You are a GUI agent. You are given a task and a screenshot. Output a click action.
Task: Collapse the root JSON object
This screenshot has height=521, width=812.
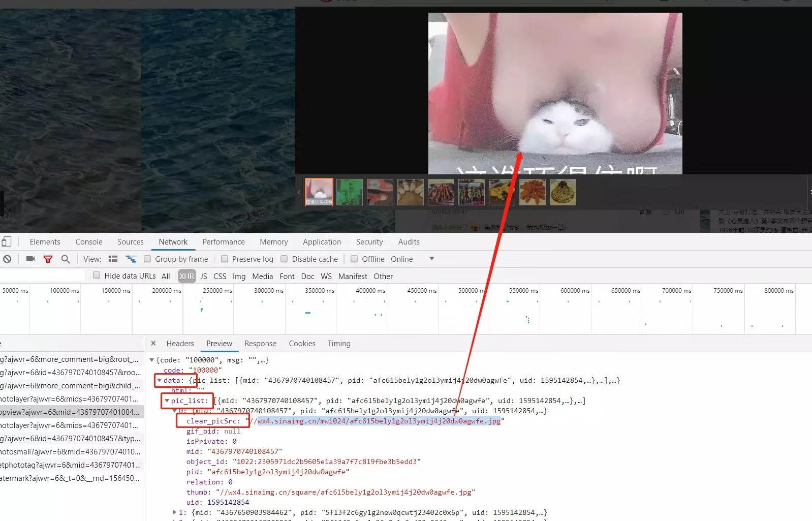[151, 360]
